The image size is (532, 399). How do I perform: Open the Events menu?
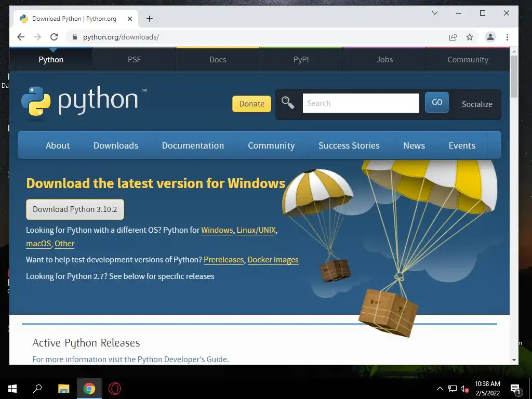pos(462,145)
